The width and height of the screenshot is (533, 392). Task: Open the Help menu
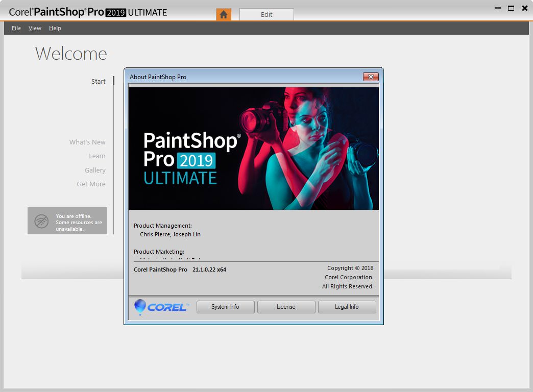[55, 28]
